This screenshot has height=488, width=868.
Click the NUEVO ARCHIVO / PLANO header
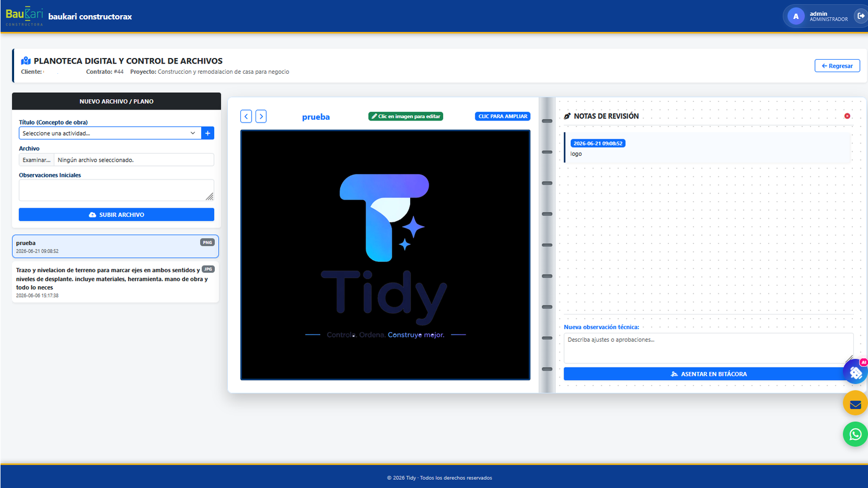coord(117,101)
